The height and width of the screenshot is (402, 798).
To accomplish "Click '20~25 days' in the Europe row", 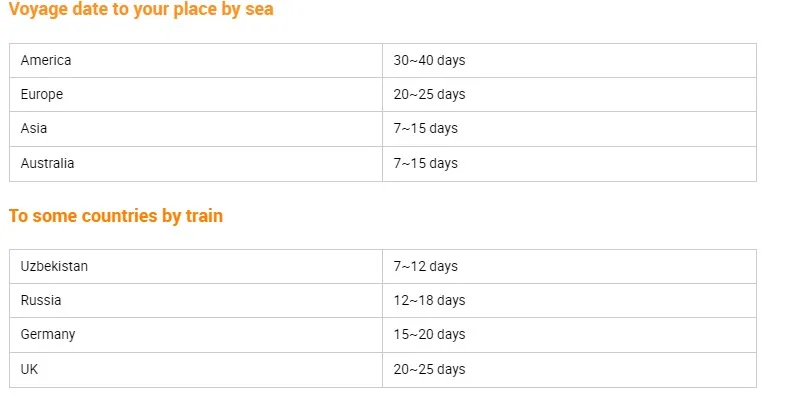I will click(429, 94).
